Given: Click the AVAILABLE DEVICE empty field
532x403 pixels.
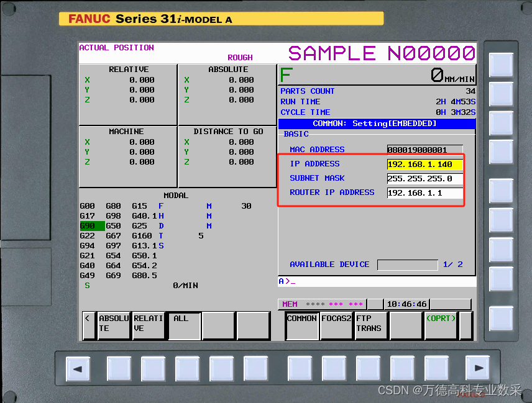Looking at the screenshot, I should (408, 265).
